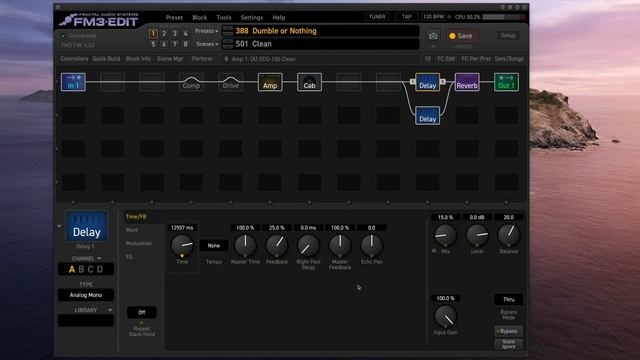Click the Mix knob
This screenshot has width=640, height=360.
445,235
